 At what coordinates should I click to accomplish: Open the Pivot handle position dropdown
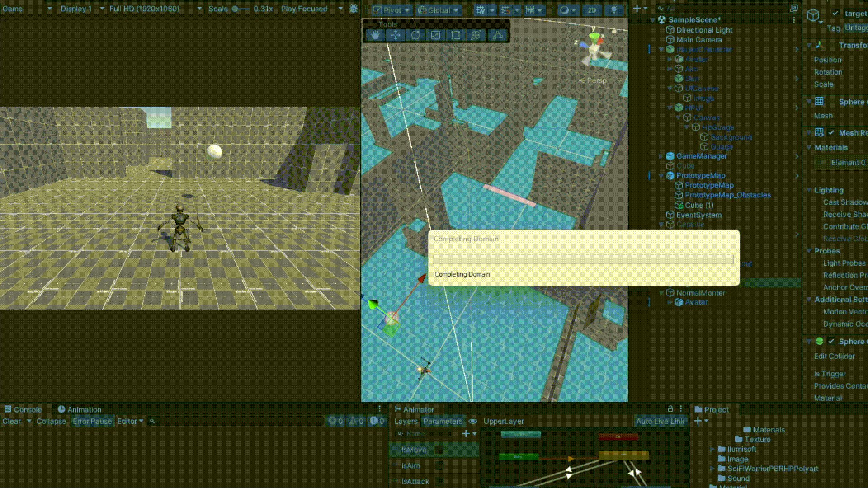tap(392, 10)
